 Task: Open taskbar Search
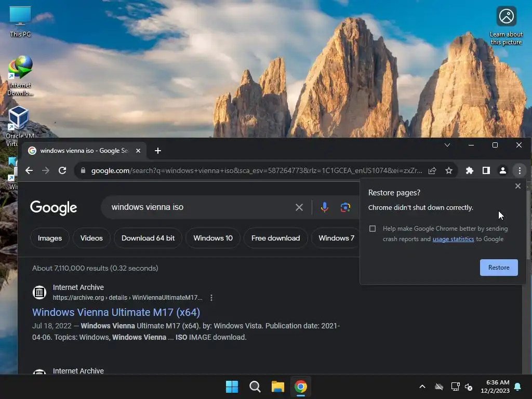tap(255, 387)
